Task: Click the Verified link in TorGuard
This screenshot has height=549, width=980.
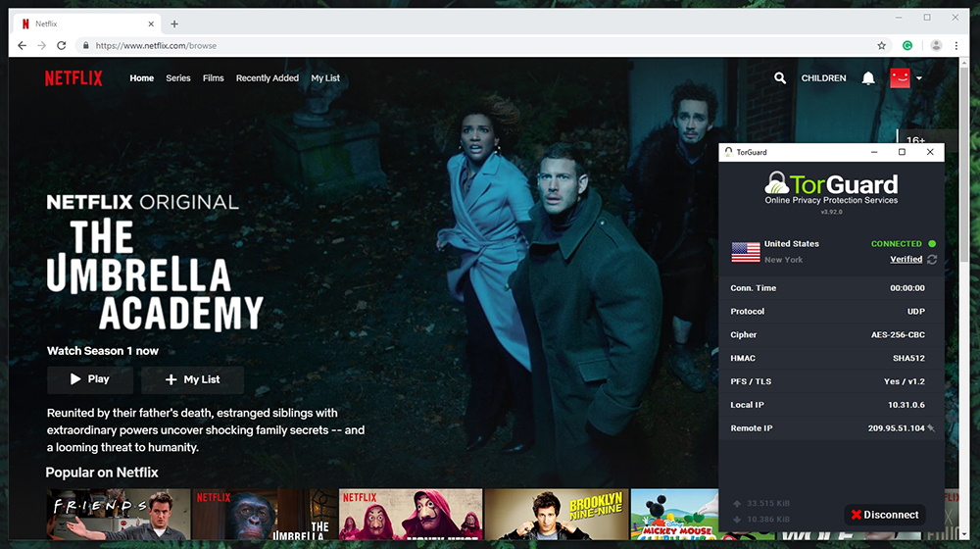Action: pyautogui.click(x=906, y=259)
